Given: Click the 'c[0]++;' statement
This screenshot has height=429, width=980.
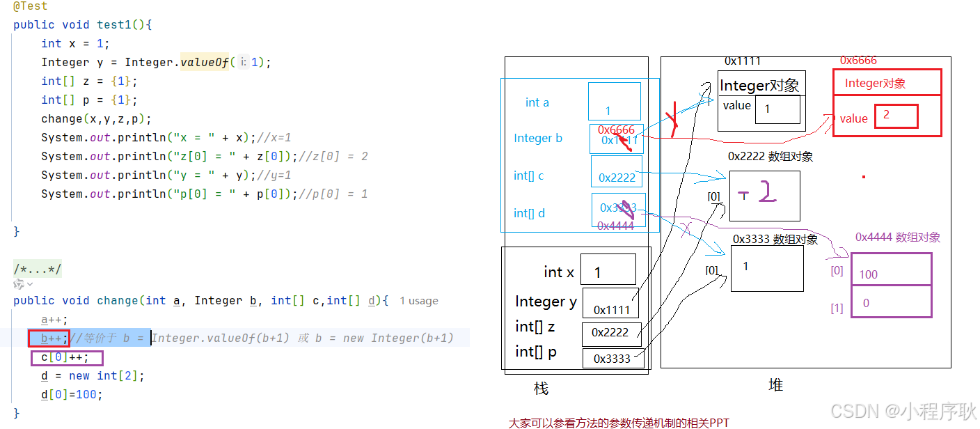Looking at the screenshot, I should 65,357.
